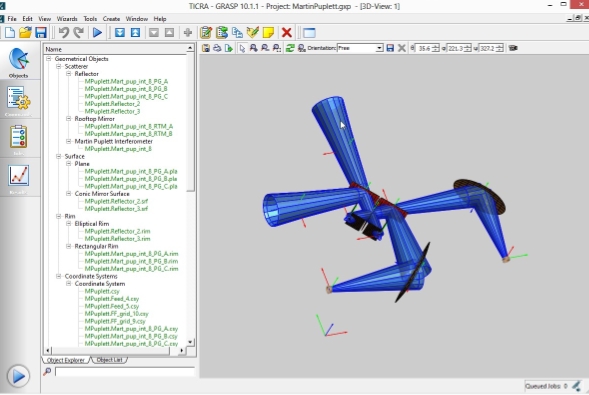Switch to the Object List tab

coord(109,360)
